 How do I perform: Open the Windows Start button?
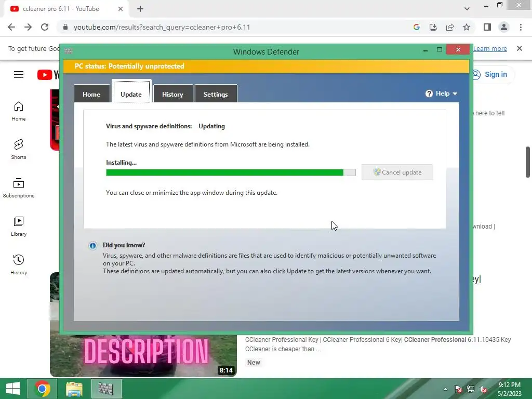coord(13,389)
